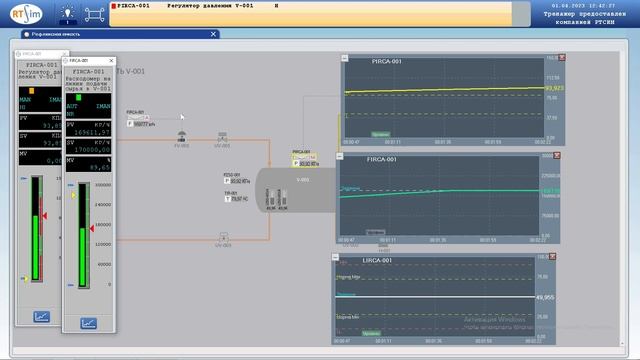
Task: Click the green status lamp on FIRCA-001 faceplate
Action: (x=79, y=98)
